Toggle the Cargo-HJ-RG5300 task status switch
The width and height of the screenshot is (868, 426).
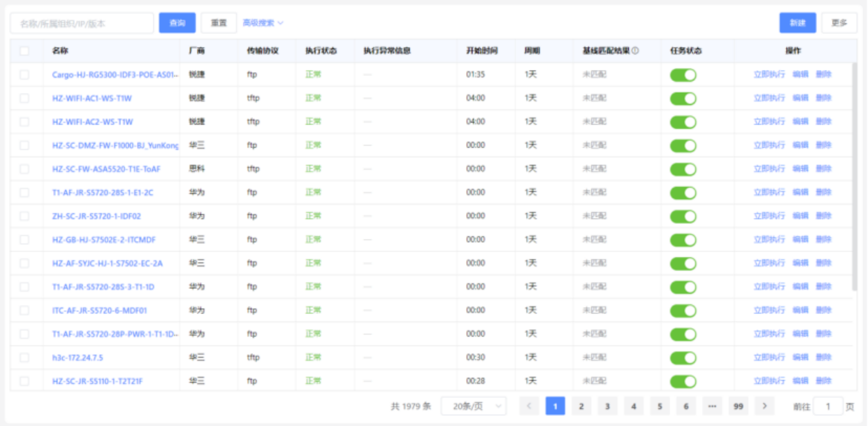[683, 75]
